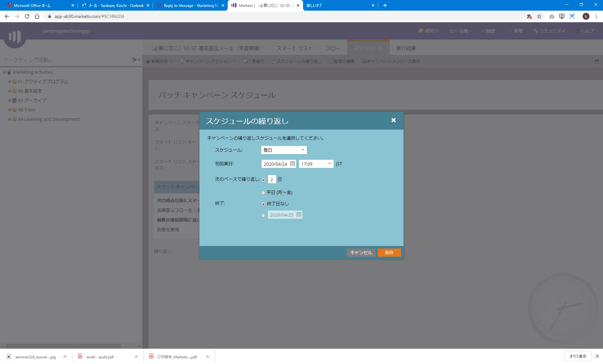
Task: Close the スケジュールの繰り返し dialog with X
Action: point(393,120)
